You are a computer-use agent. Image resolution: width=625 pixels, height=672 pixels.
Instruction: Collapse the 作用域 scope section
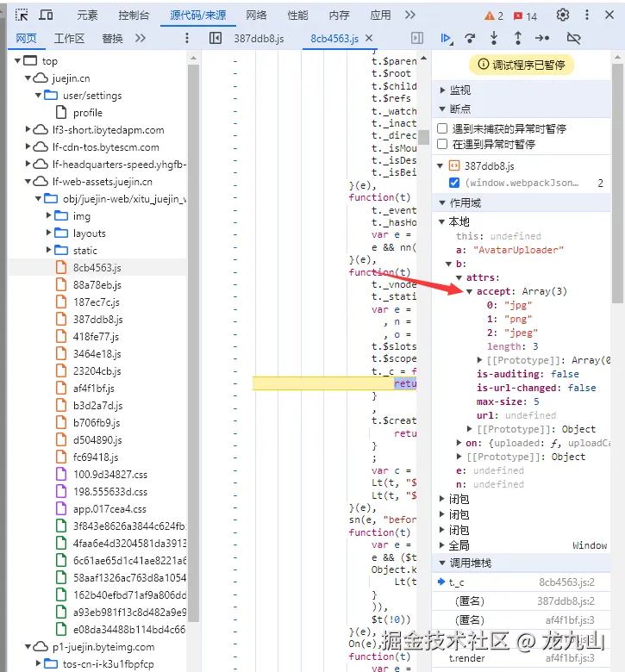[x=442, y=202]
